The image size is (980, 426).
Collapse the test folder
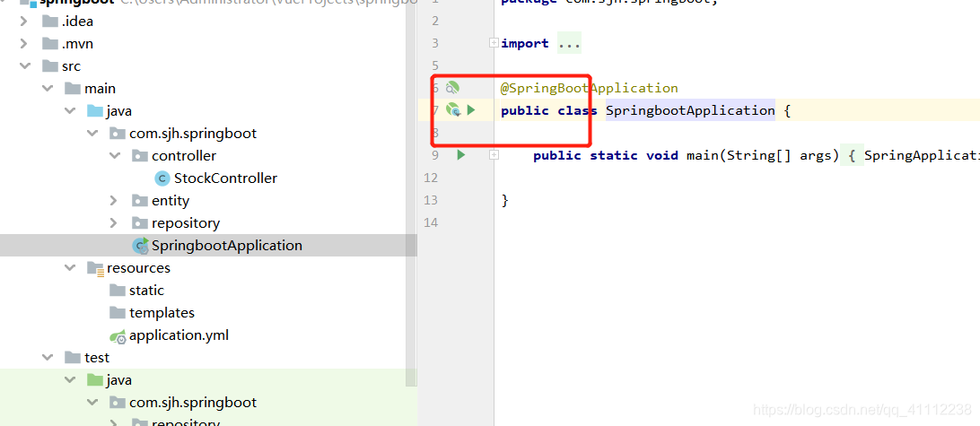(x=47, y=357)
